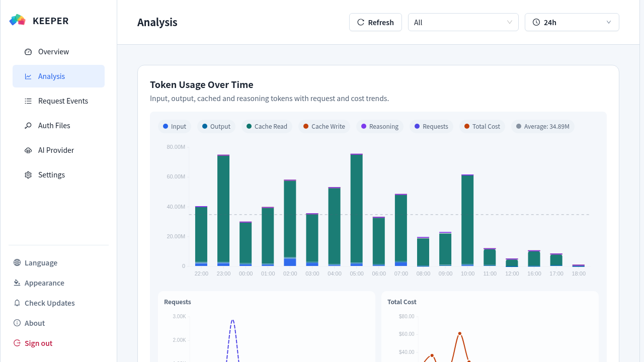
Task: Toggle the Input series legend
Action: coord(175,126)
